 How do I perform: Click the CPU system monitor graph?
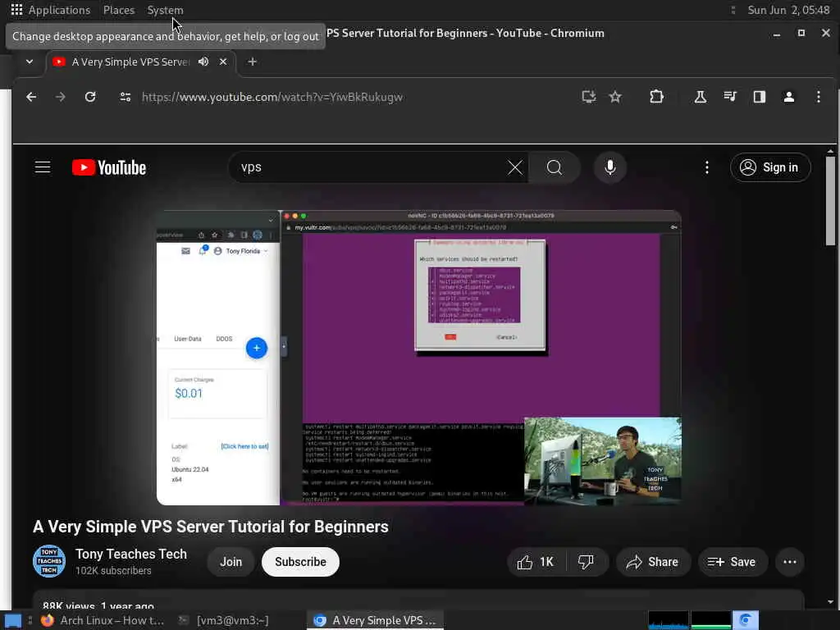668,620
